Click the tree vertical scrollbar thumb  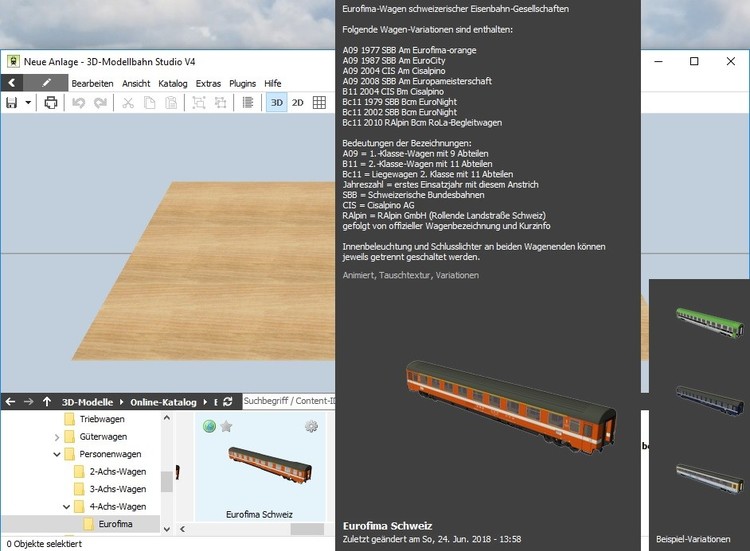[166, 482]
